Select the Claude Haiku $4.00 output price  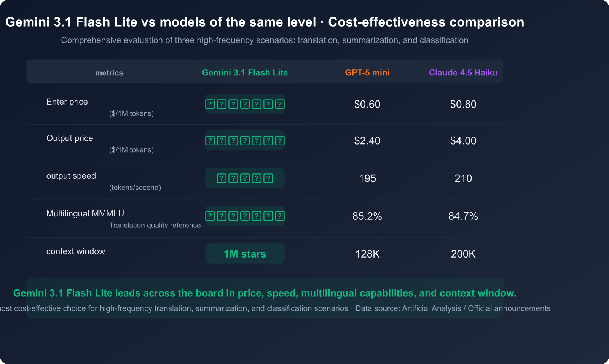463,141
